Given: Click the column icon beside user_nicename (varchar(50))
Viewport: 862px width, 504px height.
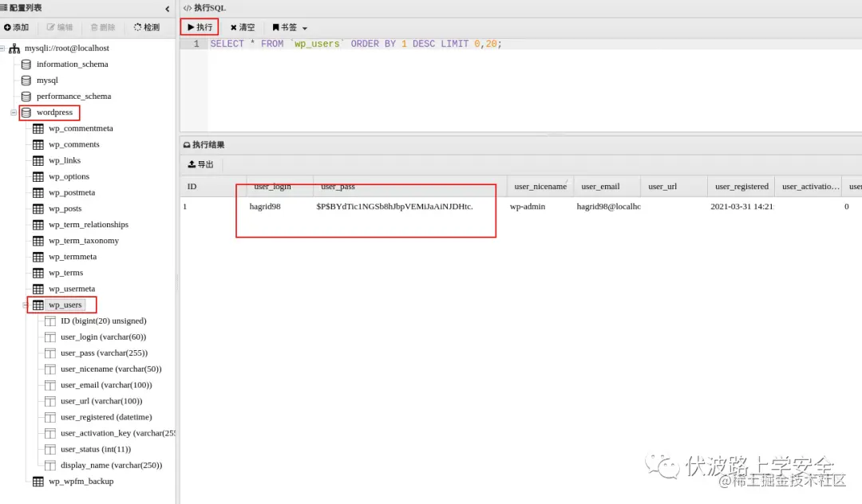Looking at the screenshot, I should click(50, 369).
